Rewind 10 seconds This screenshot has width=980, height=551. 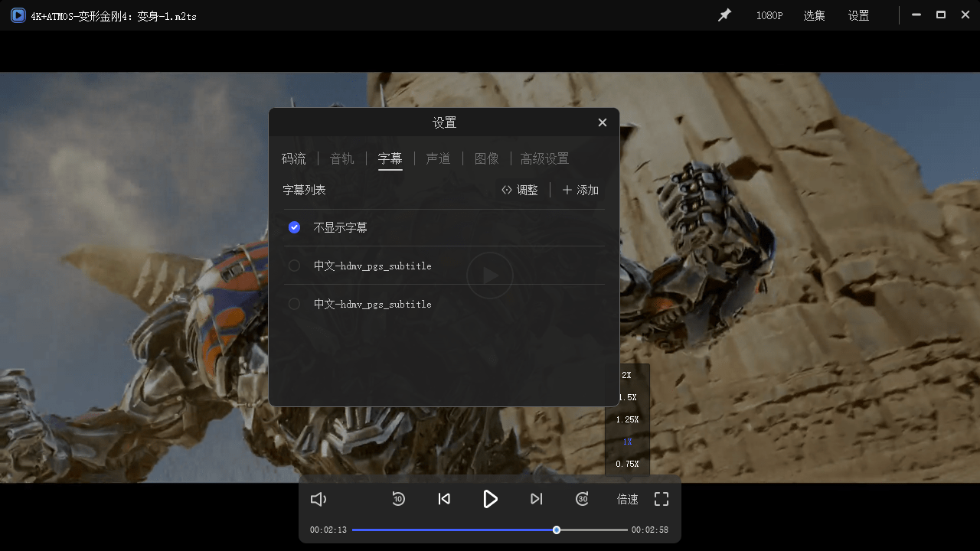coord(398,499)
